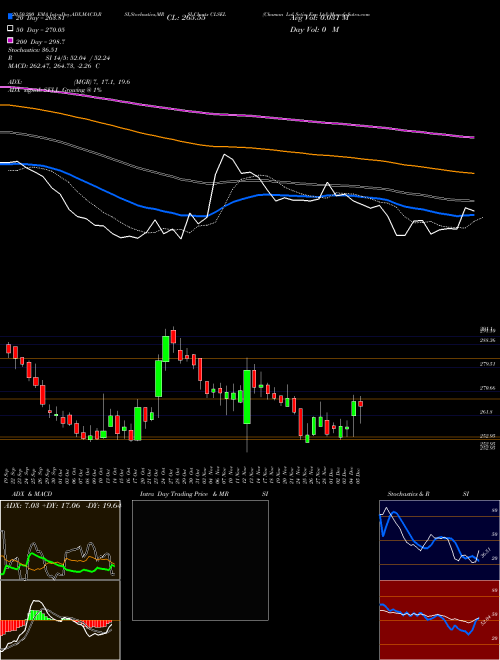Click the orange moving average line
The image size is (500, 660).
click(236, 147)
